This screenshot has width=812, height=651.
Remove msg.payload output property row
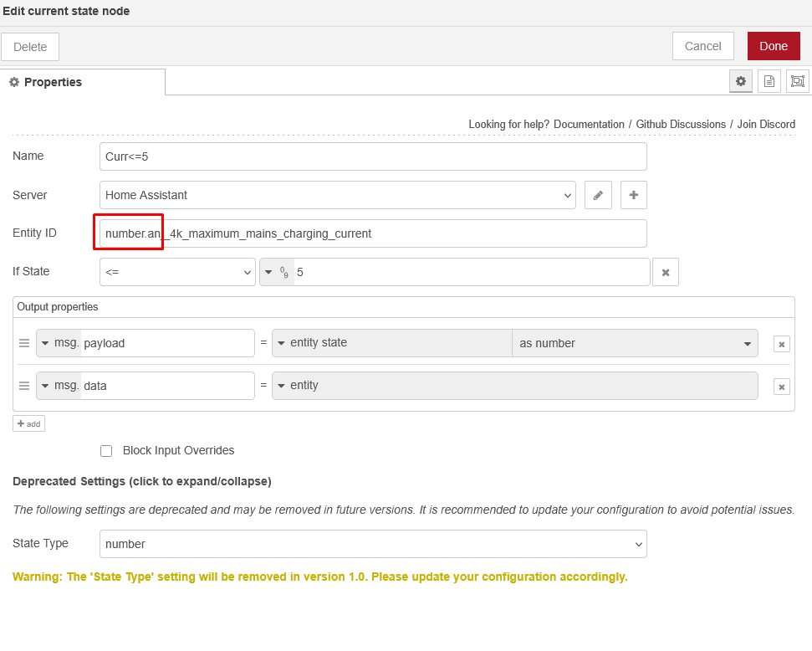pos(781,344)
